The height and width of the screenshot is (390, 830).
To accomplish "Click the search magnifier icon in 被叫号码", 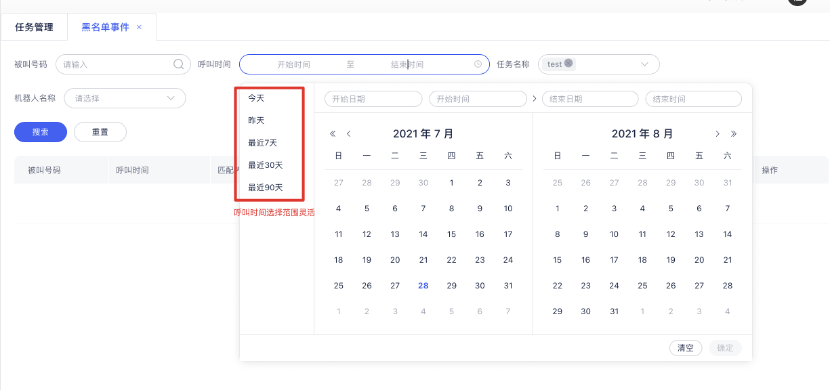I will coord(178,65).
